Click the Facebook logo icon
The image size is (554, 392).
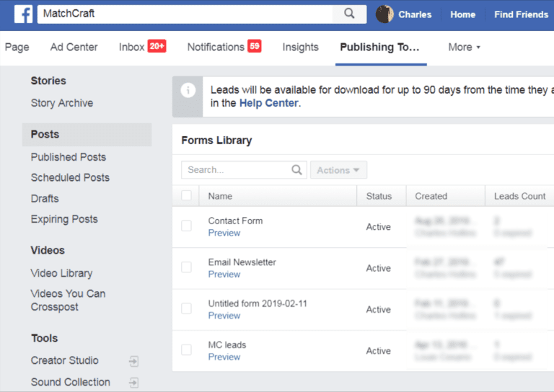(x=23, y=14)
